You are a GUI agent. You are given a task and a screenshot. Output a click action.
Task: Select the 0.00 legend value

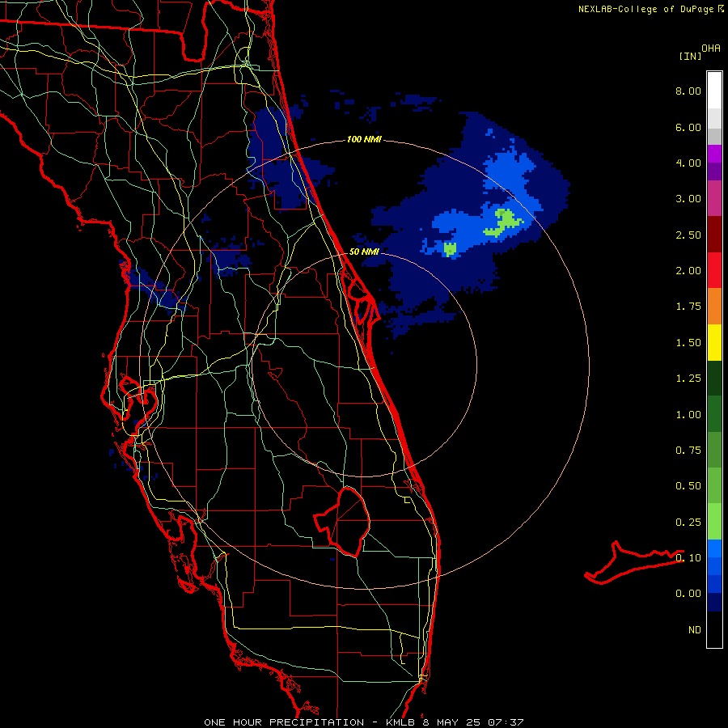[x=688, y=594]
